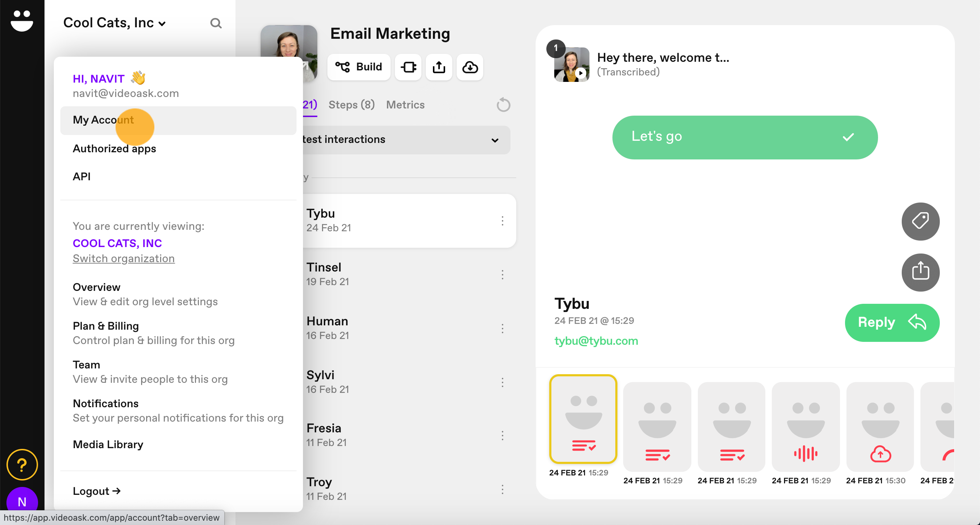Click the Reply button
The image size is (980, 525).
892,322
